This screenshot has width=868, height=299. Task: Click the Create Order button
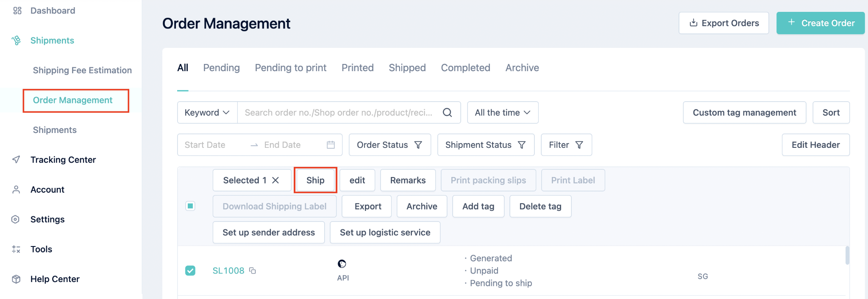point(821,23)
